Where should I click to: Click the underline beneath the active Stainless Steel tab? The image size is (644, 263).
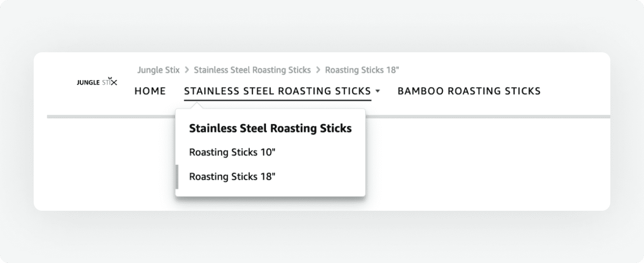click(x=278, y=100)
